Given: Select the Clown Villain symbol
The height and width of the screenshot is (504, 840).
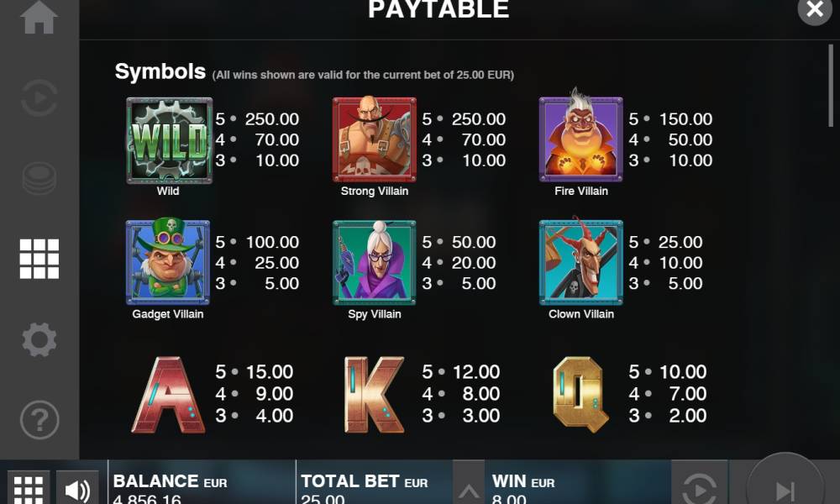Looking at the screenshot, I should point(580,261).
